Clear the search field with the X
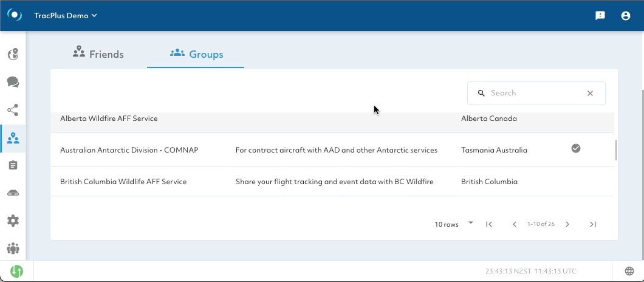 point(590,94)
